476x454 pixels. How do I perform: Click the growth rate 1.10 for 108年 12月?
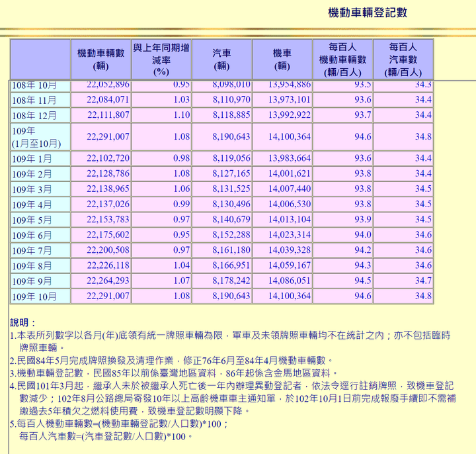point(182,115)
